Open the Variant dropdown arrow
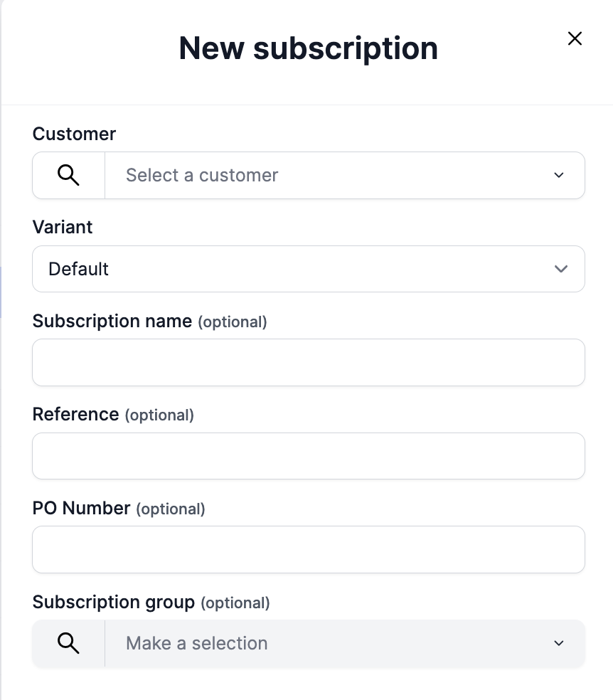The image size is (613, 700). 561,269
